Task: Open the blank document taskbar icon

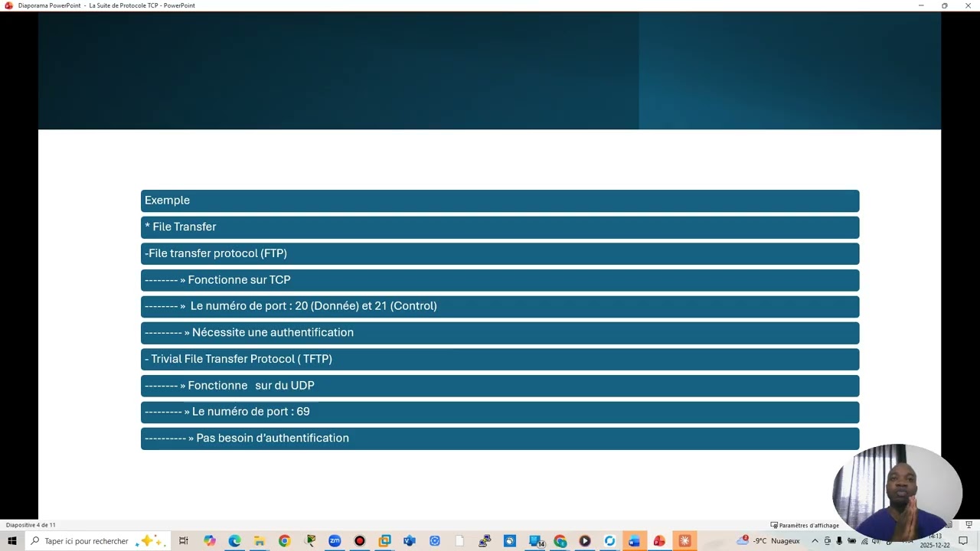Action: click(x=459, y=541)
